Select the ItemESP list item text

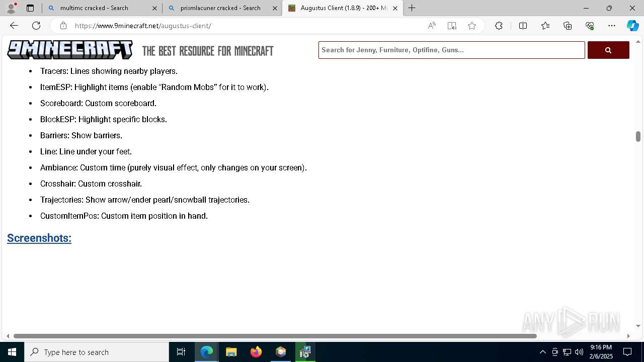(154, 87)
